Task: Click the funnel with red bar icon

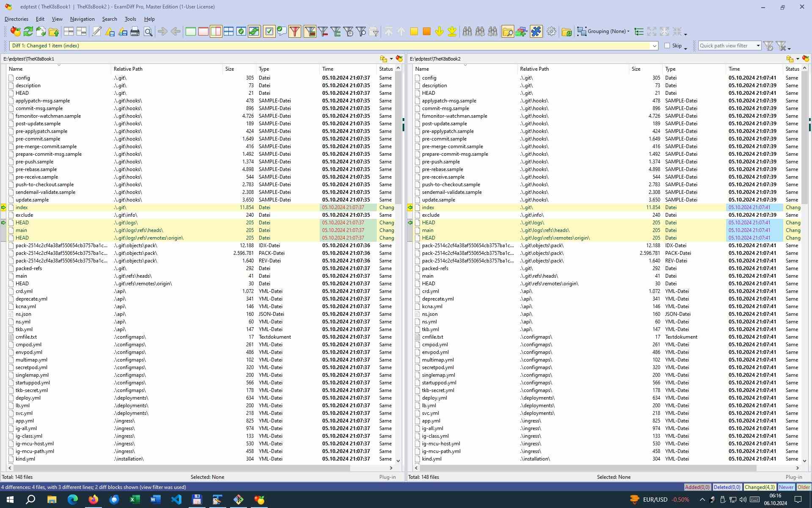Action: click(323, 31)
